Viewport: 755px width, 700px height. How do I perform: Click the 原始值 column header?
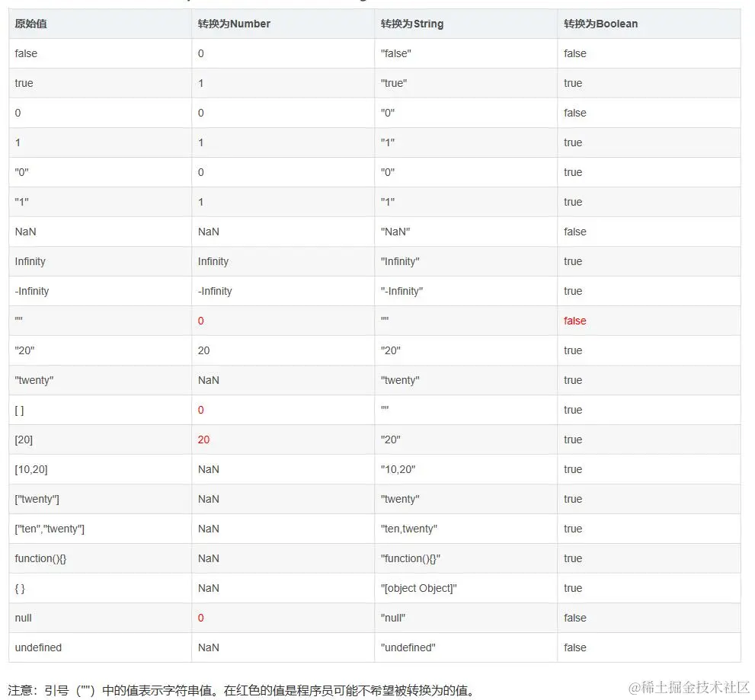coord(30,24)
